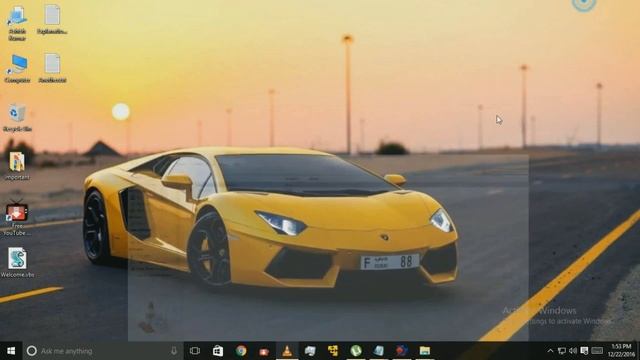Click the Cortana microphone icon
The height and width of the screenshot is (360, 640).
174,351
